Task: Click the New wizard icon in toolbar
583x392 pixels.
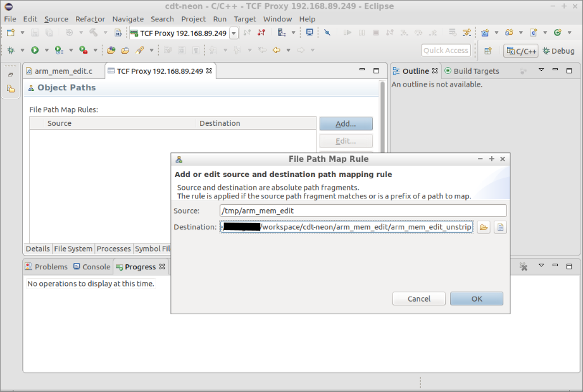Action: [x=11, y=33]
